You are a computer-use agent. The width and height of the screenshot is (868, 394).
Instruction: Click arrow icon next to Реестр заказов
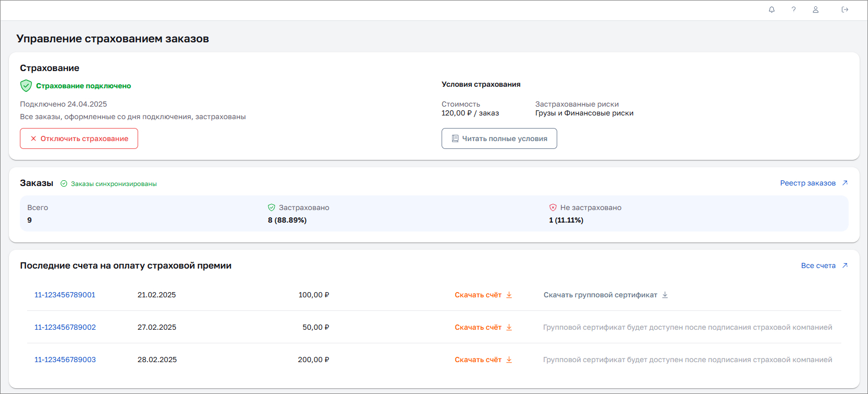(844, 183)
